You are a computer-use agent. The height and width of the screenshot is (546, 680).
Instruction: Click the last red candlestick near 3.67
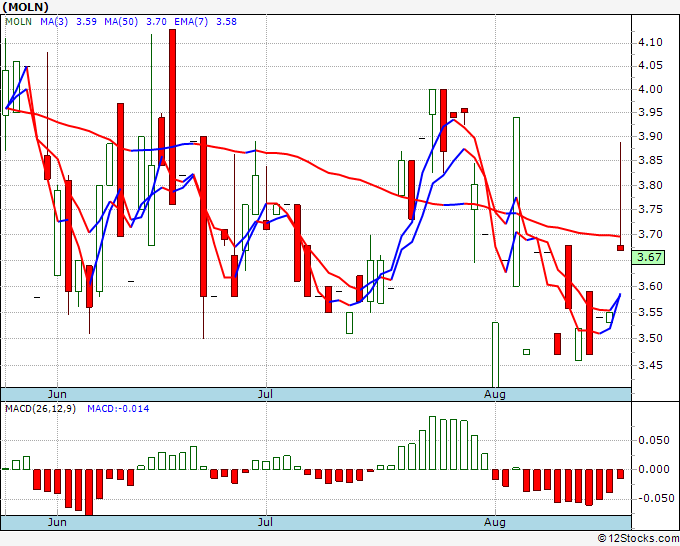pos(621,248)
